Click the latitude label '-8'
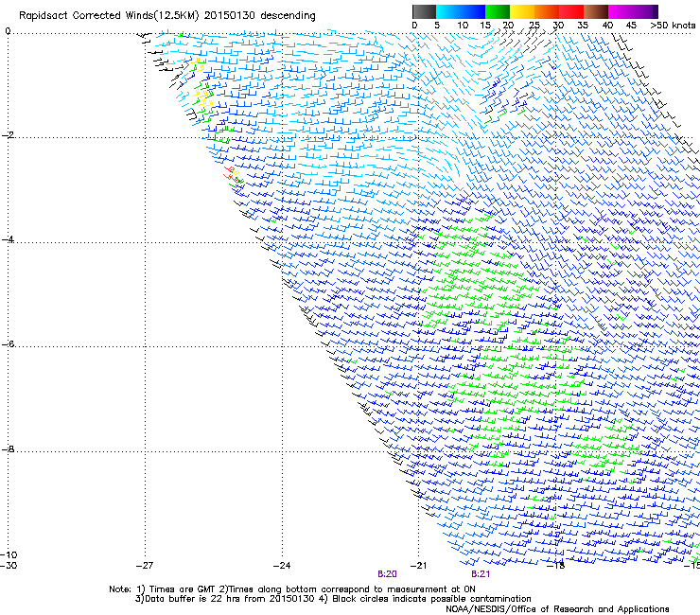Screen dimensions: 700x615 tap(8, 448)
